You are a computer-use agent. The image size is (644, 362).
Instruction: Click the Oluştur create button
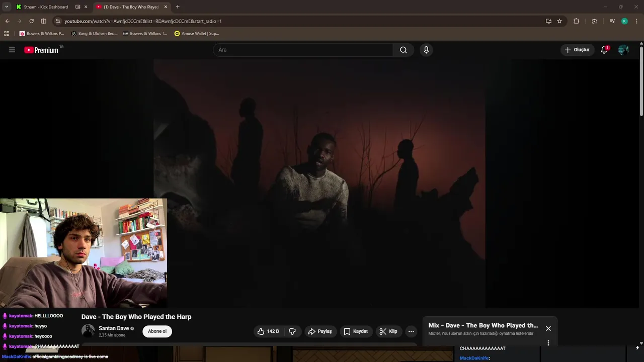577,50
